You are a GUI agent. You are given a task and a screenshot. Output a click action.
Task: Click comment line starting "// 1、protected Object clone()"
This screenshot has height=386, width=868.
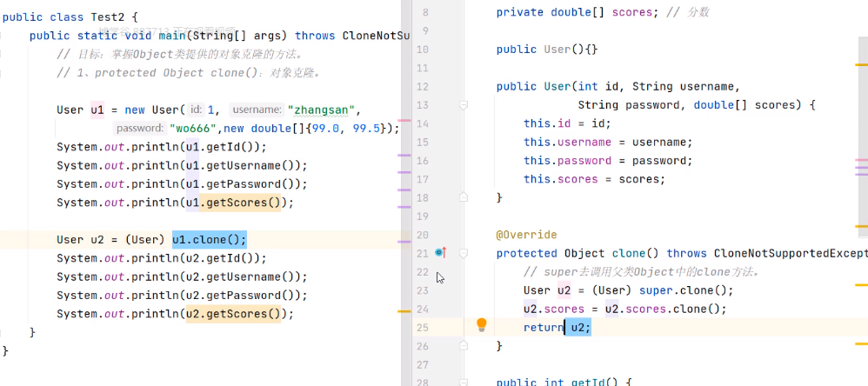(x=190, y=73)
